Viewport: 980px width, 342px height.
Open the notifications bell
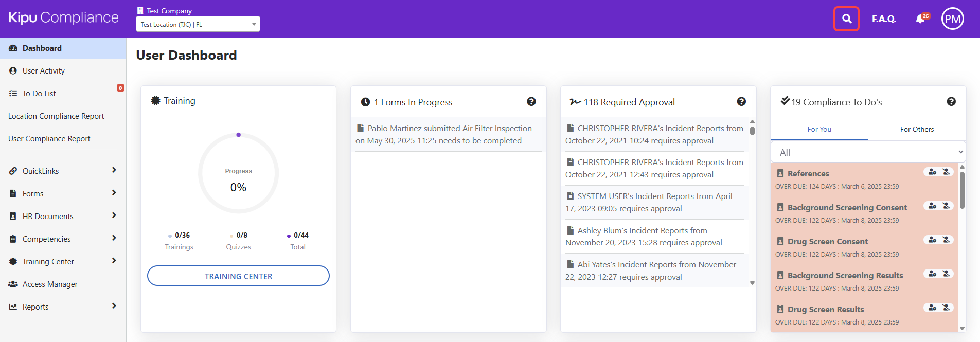point(920,19)
